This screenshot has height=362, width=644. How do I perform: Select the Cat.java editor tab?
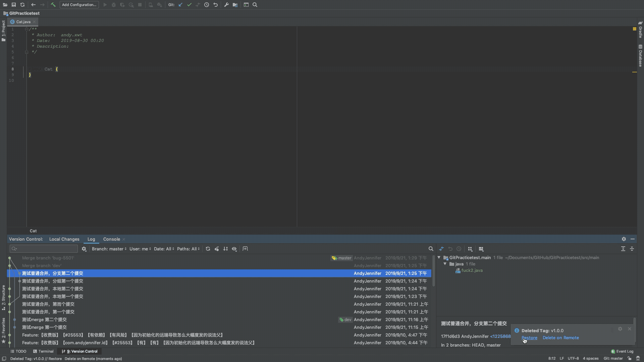[23, 22]
